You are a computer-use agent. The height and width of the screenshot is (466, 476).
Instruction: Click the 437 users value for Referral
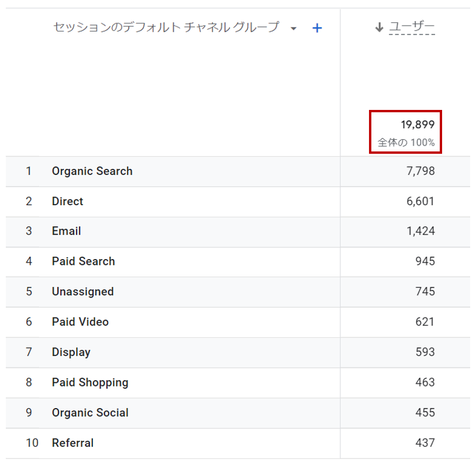pos(425,443)
